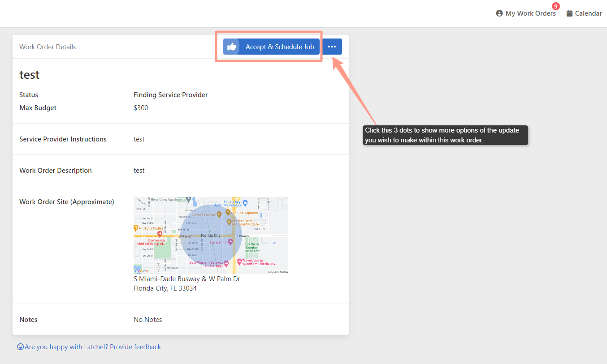This screenshot has height=364, width=607.
Task: Click the Max Budget label
Action: [38, 108]
